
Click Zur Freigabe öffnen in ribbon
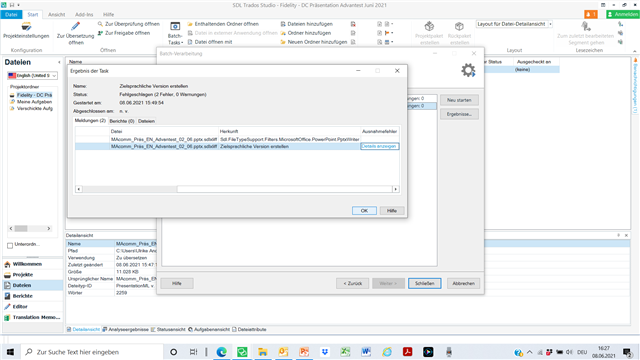[x=124, y=33]
